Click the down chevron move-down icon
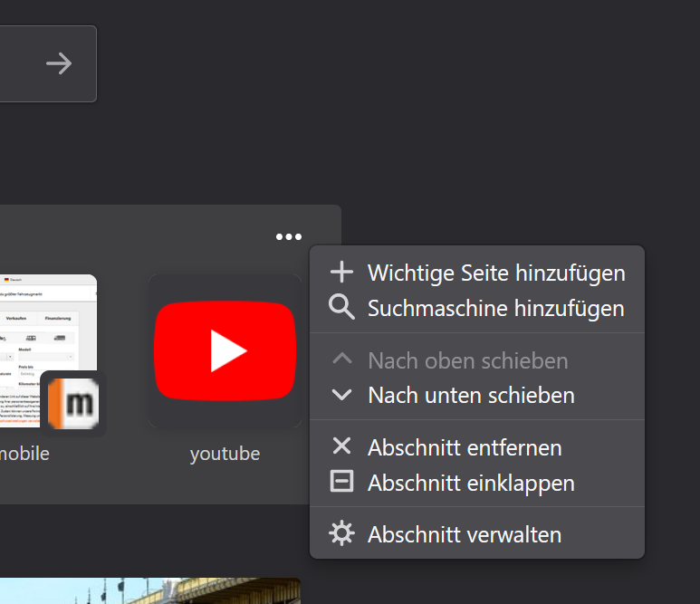The image size is (700, 604). 342,395
